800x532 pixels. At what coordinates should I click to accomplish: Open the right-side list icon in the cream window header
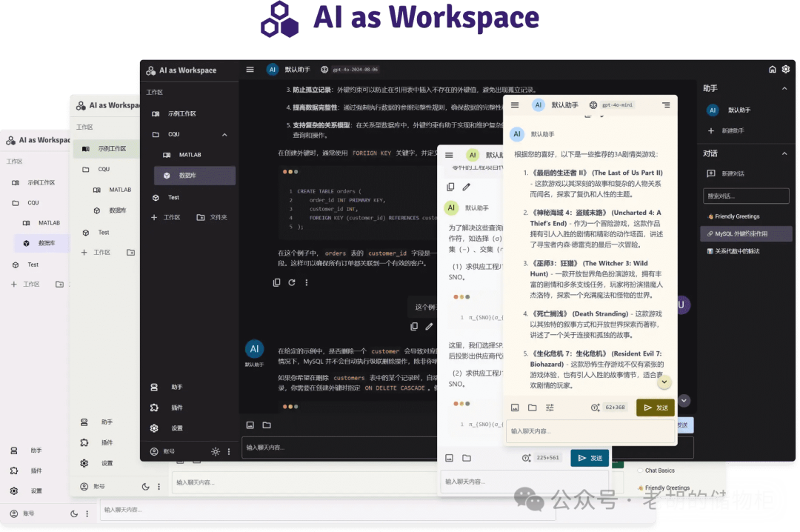[667, 105]
